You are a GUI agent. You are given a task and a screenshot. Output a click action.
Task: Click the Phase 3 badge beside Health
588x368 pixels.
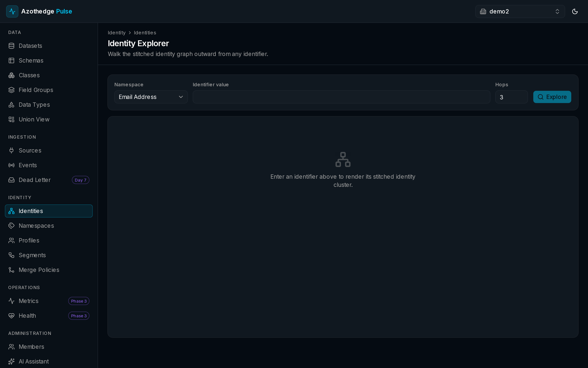79,316
